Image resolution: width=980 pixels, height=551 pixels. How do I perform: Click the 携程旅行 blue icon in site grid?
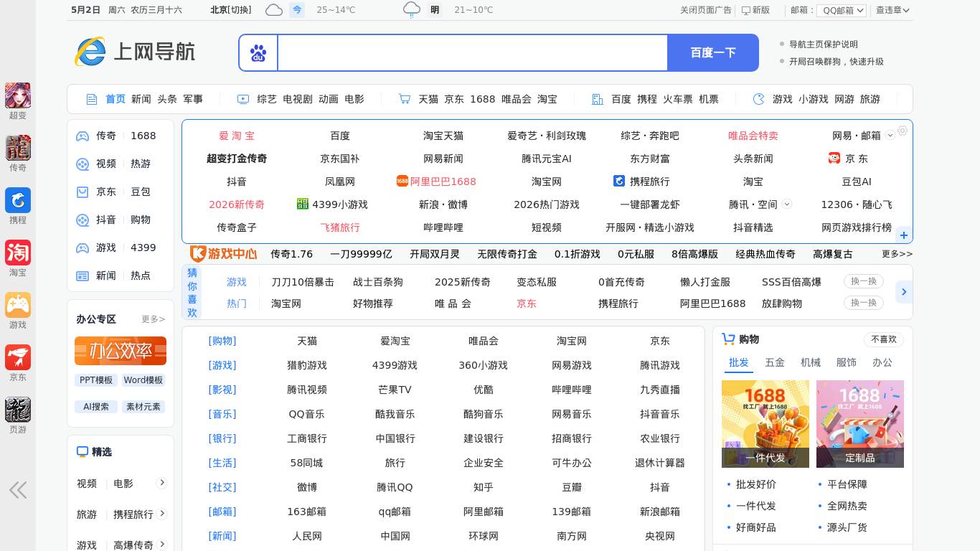point(619,181)
